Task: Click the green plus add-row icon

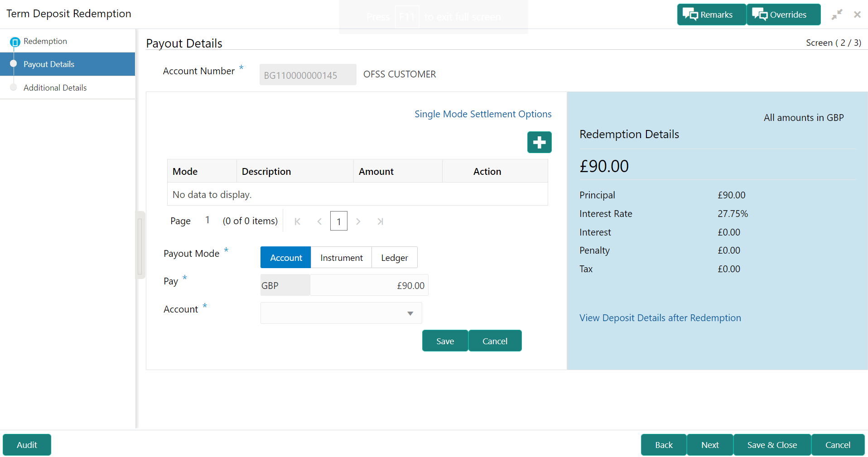Action: (539, 142)
